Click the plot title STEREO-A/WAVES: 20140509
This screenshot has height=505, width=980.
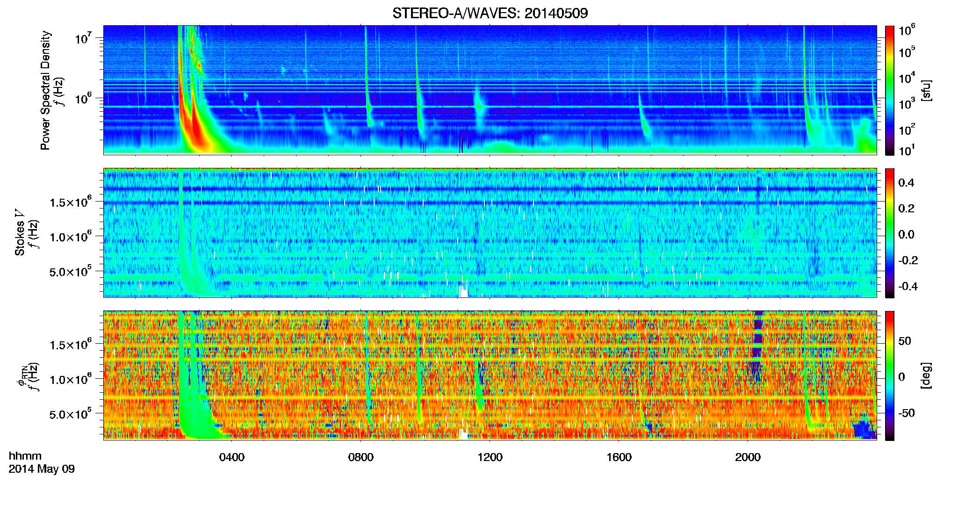490,13
